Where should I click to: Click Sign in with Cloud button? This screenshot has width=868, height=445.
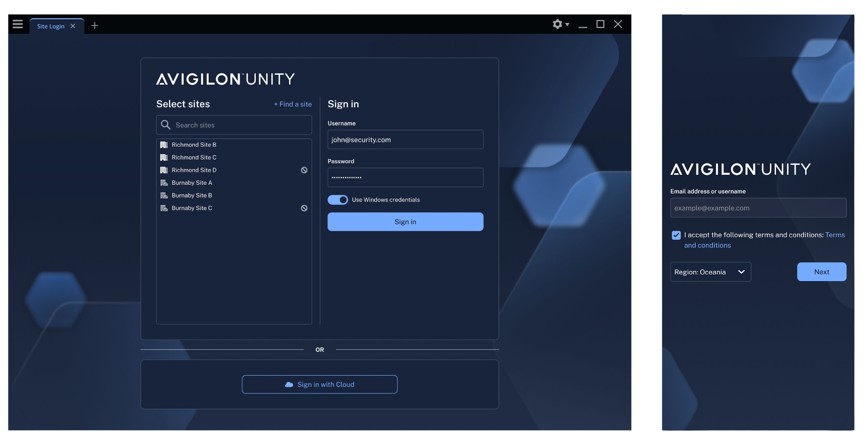tap(320, 384)
